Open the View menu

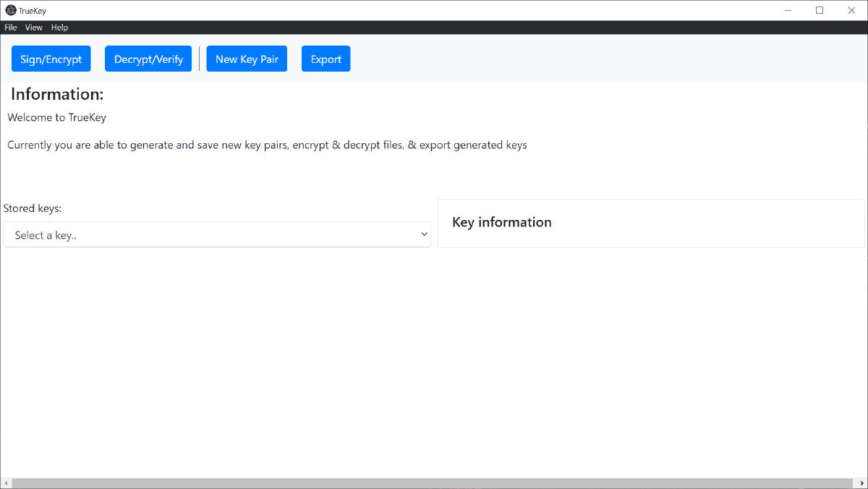(x=34, y=27)
